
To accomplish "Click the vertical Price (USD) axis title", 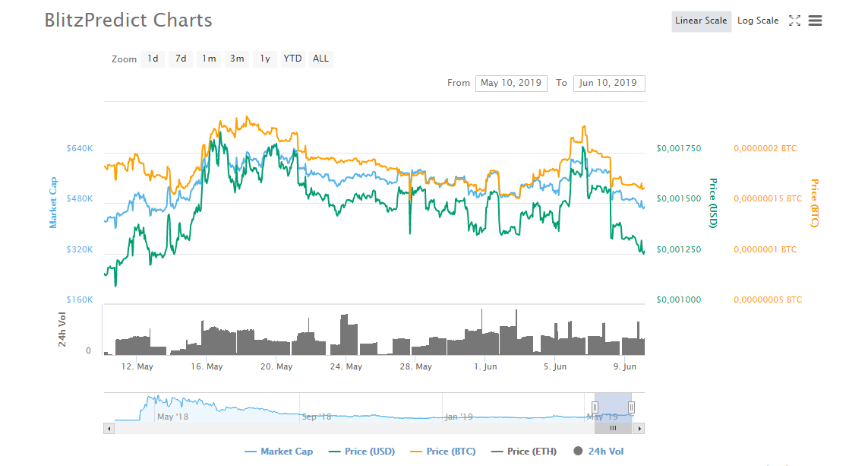I will 713,203.
